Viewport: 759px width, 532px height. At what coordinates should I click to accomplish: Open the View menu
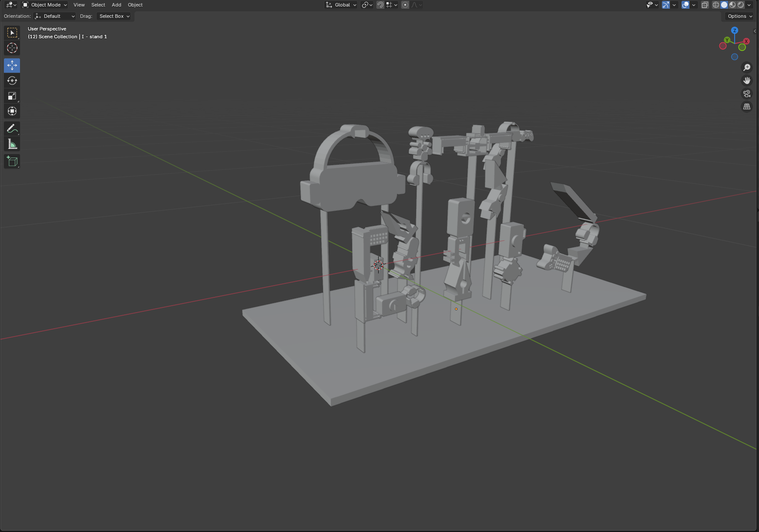point(79,5)
